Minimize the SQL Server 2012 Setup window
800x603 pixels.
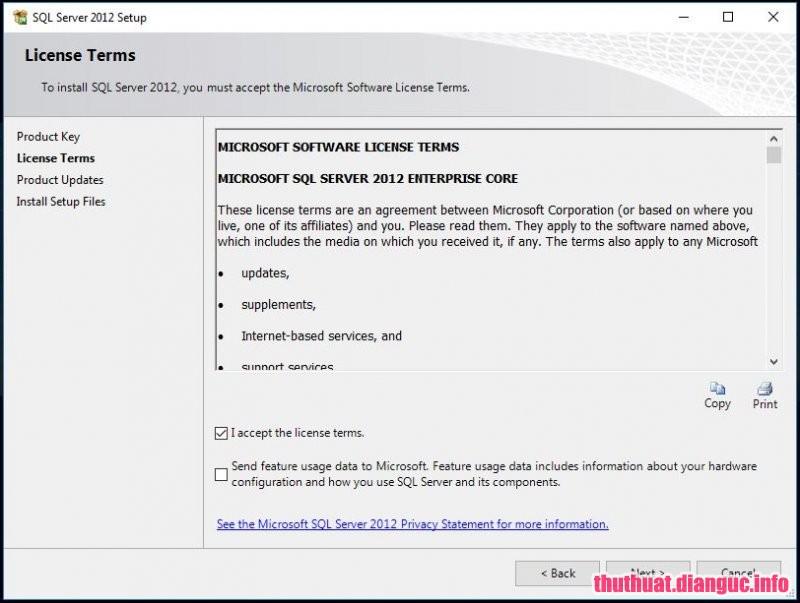pyautogui.click(x=684, y=17)
